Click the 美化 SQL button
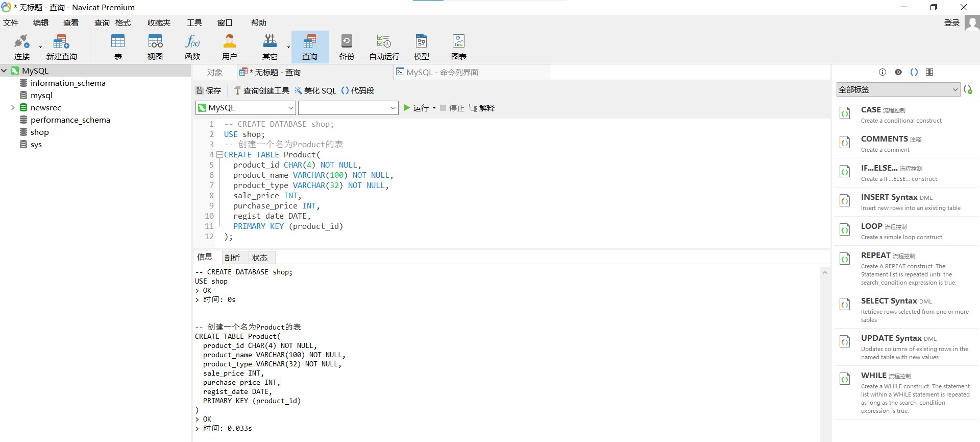Screen dimensions: 980x442 (x=315, y=90)
